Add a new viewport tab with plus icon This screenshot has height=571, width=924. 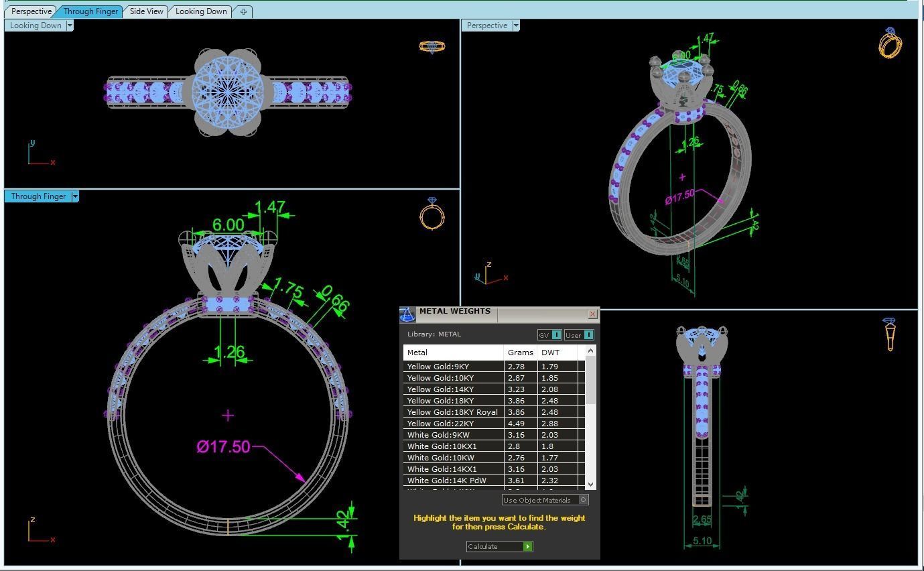pyautogui.click(x=243, y=11)
